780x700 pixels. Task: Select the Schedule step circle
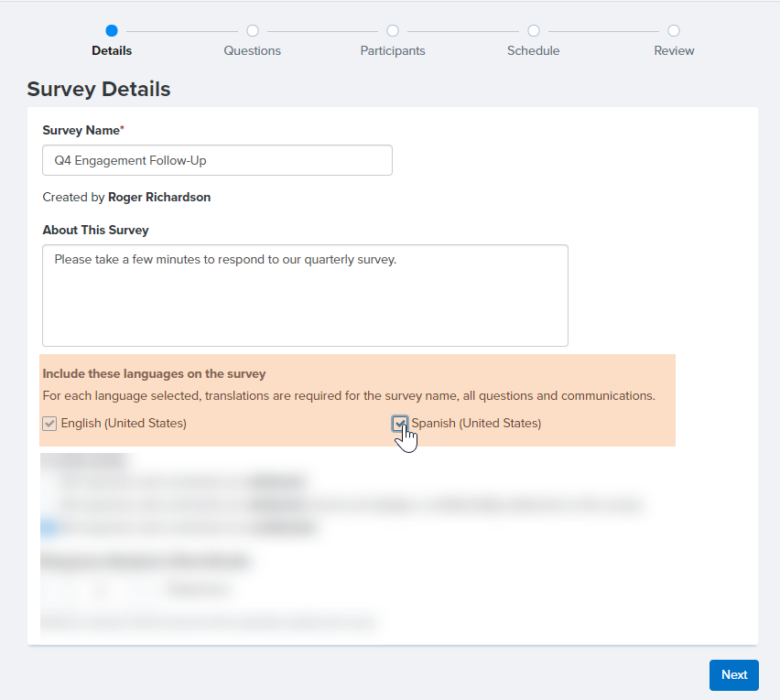click(533, 28)
